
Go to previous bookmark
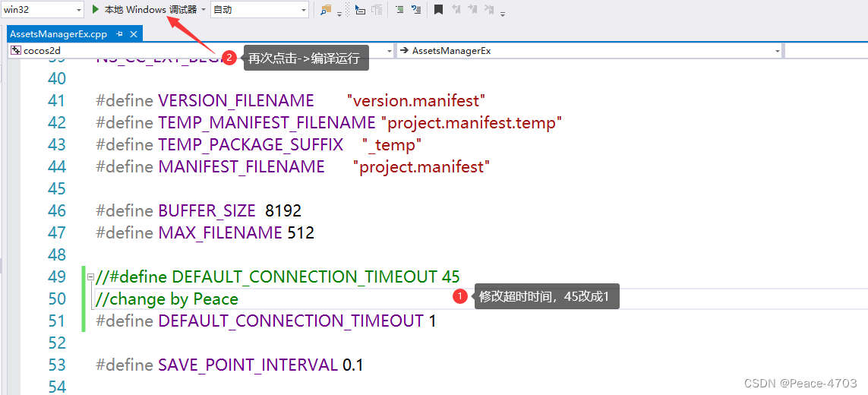pyautogui.click(x=456, y=9)
